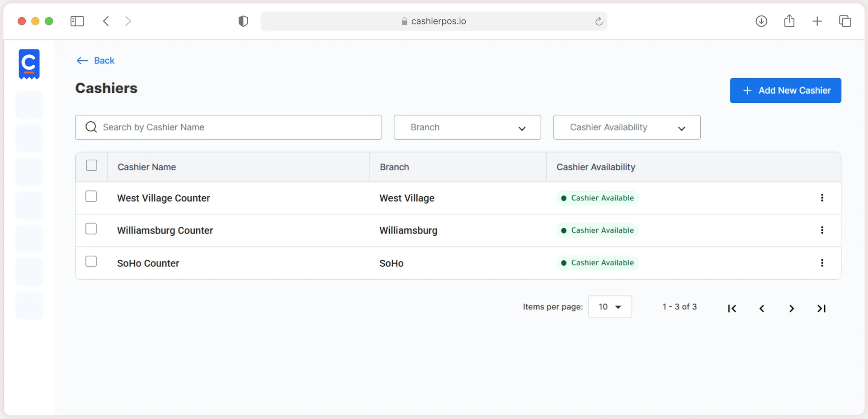The height and width of the screenshot is (419, 868).
Task: Open the Cashier Availability filter dropdown
Action: 627,128
